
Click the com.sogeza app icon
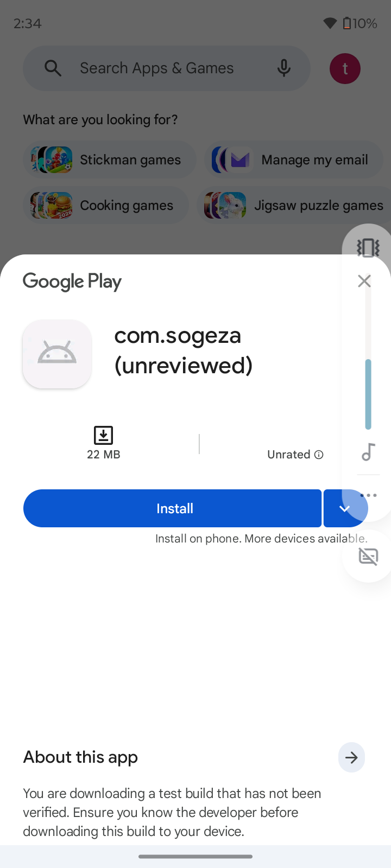[x=57, y=354]
